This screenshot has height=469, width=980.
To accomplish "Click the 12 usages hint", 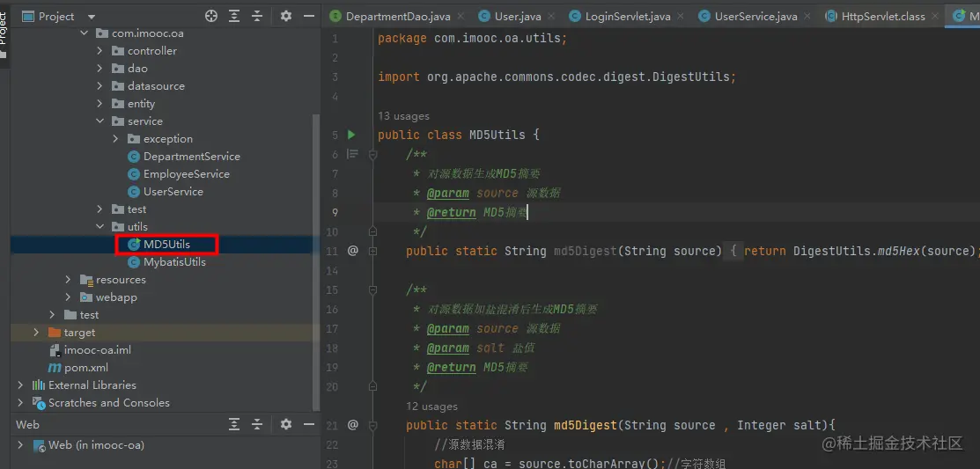I will (431, 406).
